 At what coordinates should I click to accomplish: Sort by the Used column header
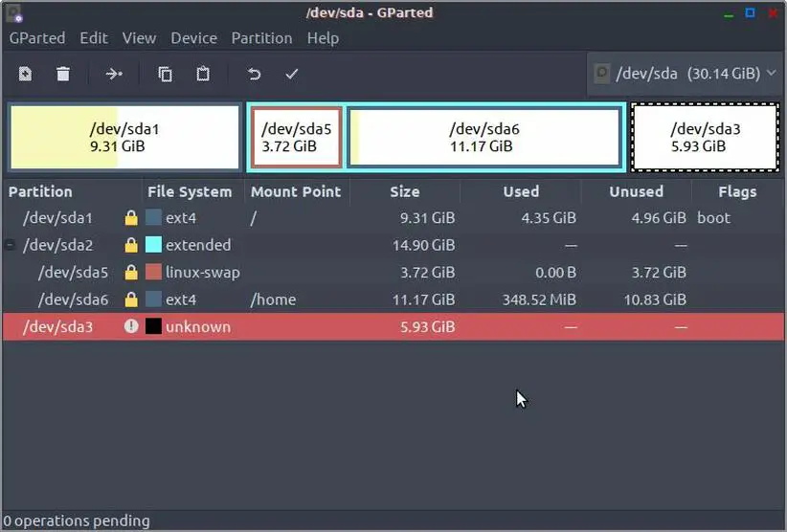pyautogui.click(x=521, y=191)
